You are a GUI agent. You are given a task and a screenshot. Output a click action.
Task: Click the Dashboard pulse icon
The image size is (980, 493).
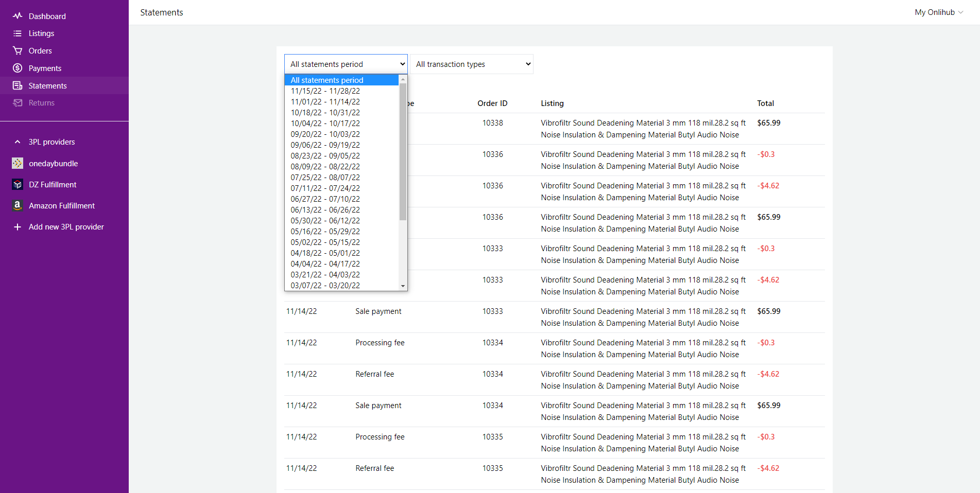[x=18, y=16]
